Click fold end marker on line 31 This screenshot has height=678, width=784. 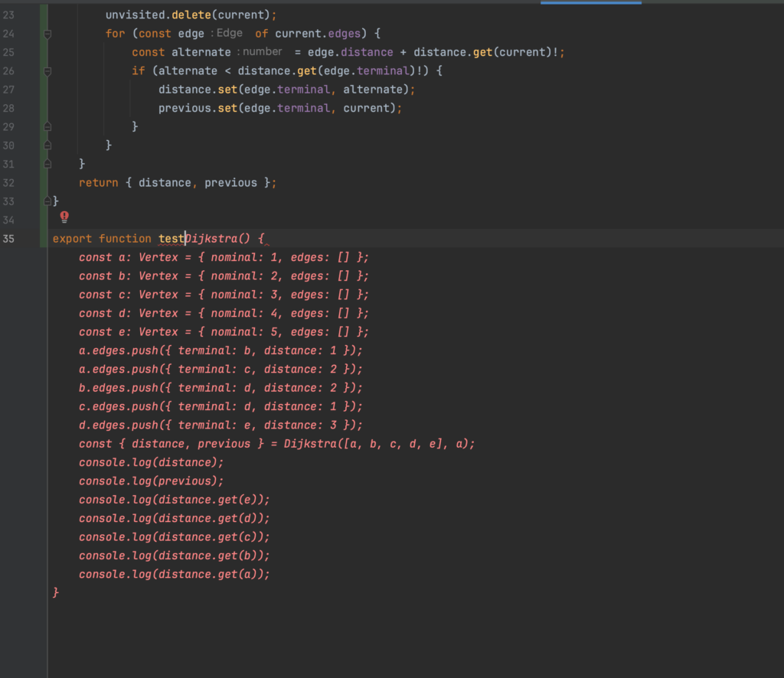[47, 164]
